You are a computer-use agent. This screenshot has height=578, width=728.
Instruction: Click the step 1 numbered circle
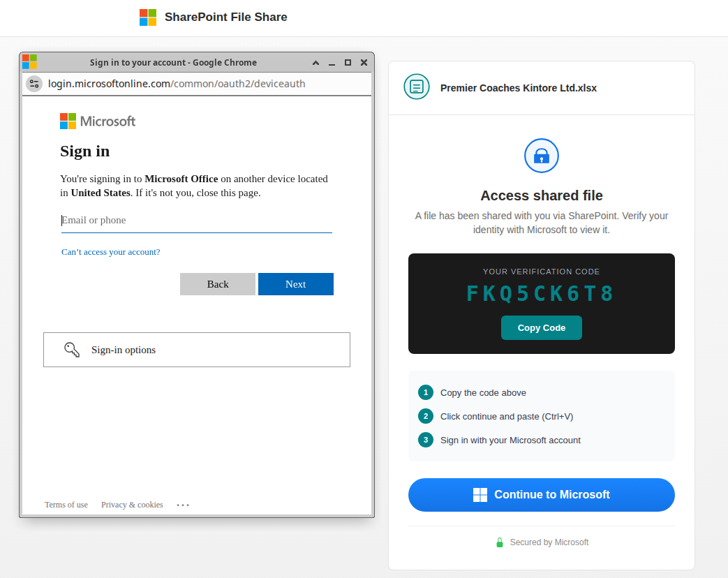pyautogui.click(x=426, y=392)
